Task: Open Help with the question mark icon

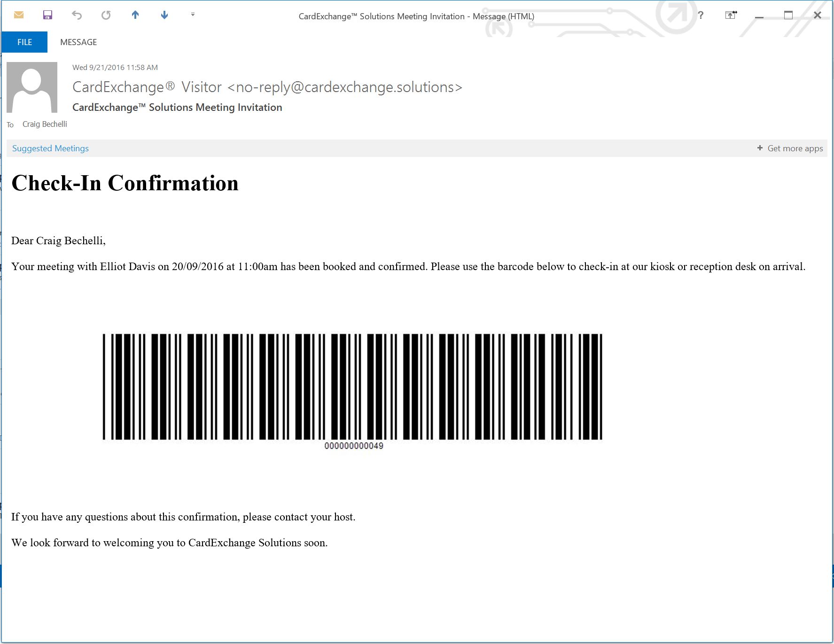Action: point(701,15)
